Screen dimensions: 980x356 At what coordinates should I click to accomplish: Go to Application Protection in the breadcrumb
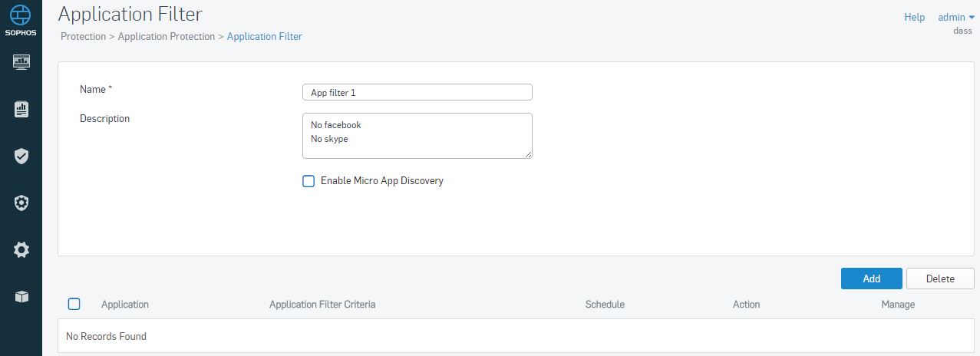(167, 36)
